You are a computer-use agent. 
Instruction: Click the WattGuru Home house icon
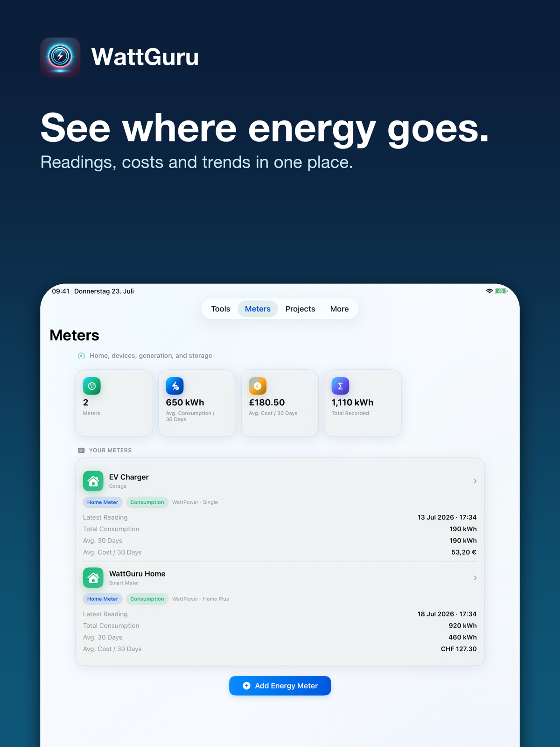pyautogui.click(x=93, y=578)
